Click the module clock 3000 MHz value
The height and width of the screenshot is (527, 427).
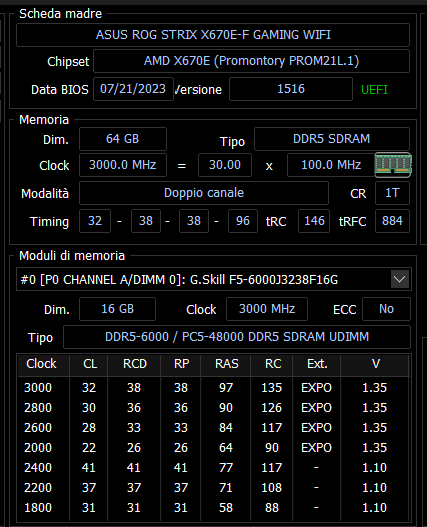(x=267, y=309)
